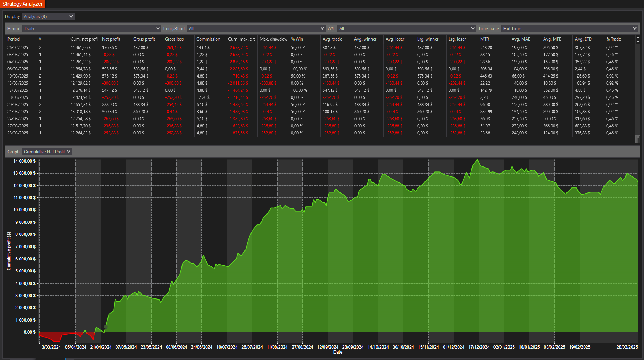Select the 20/03/2025 period row
The image size is (644, 360).
320,105
